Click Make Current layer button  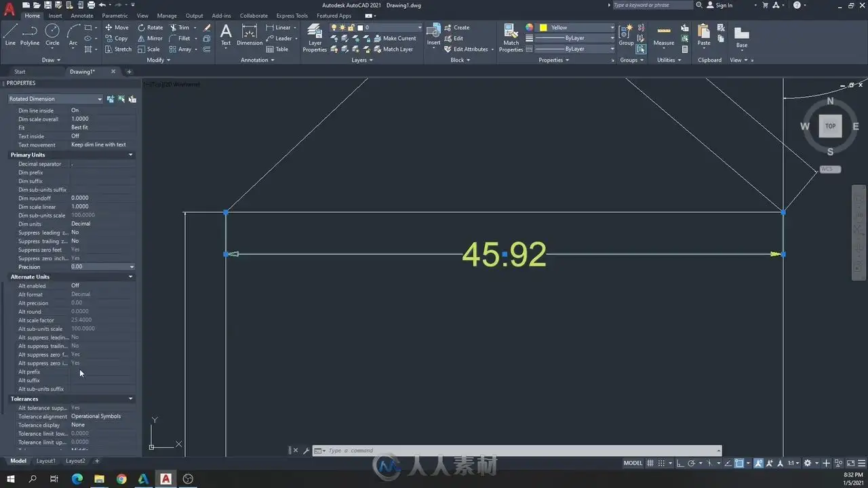(x=394, y=39)
